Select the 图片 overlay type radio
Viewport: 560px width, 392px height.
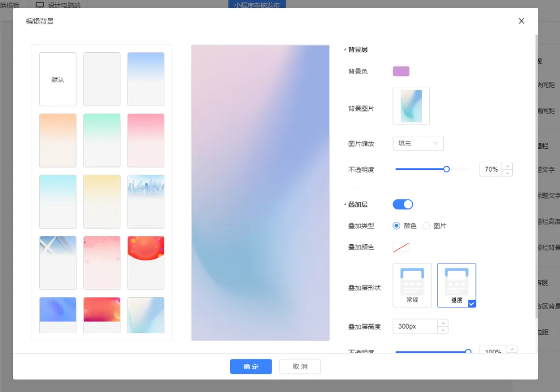(426, 226)
